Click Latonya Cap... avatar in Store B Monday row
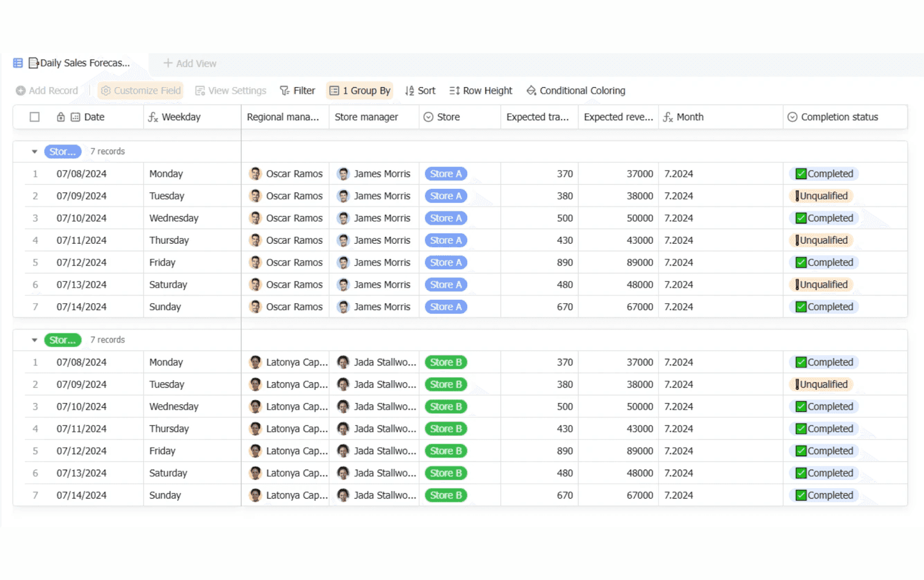Screen dimensions: 924x580 (255, 363)
